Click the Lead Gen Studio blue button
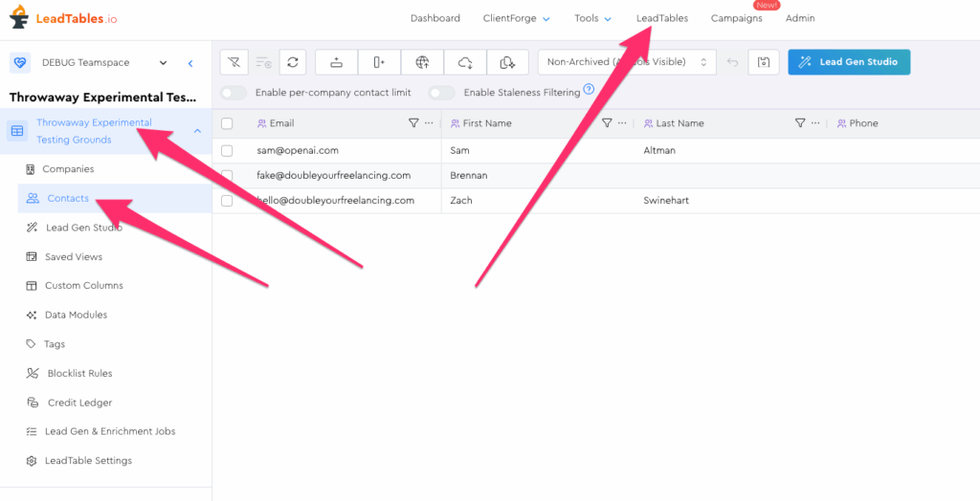This screenshot has height=501, width=980. (849, 62)
